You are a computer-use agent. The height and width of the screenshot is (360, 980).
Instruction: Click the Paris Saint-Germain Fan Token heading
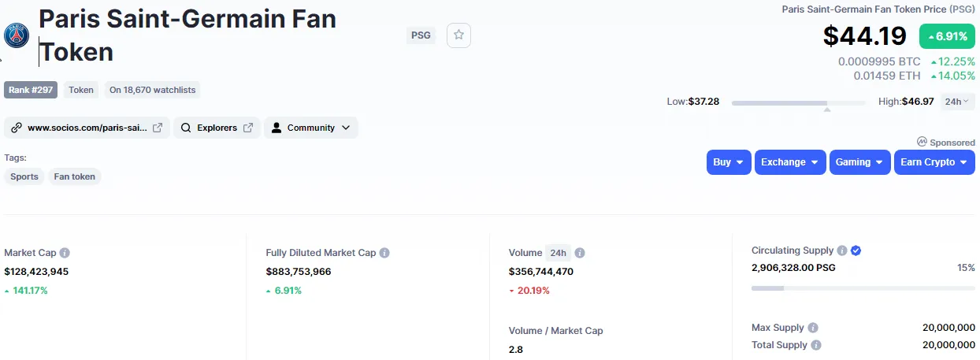coord(187,35)
